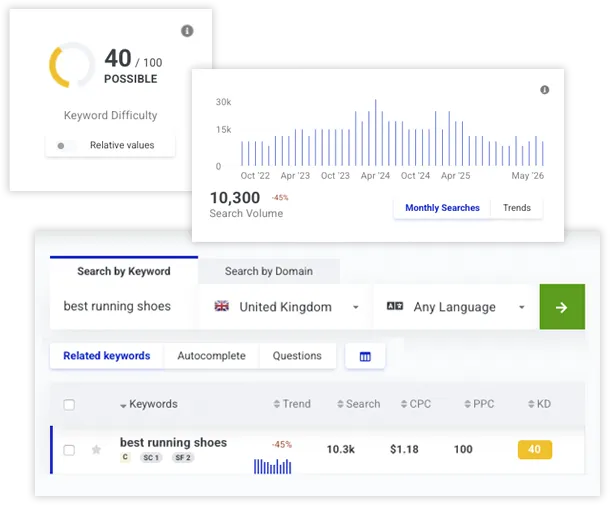Sort by CPC column

click(x=416, y=404)
